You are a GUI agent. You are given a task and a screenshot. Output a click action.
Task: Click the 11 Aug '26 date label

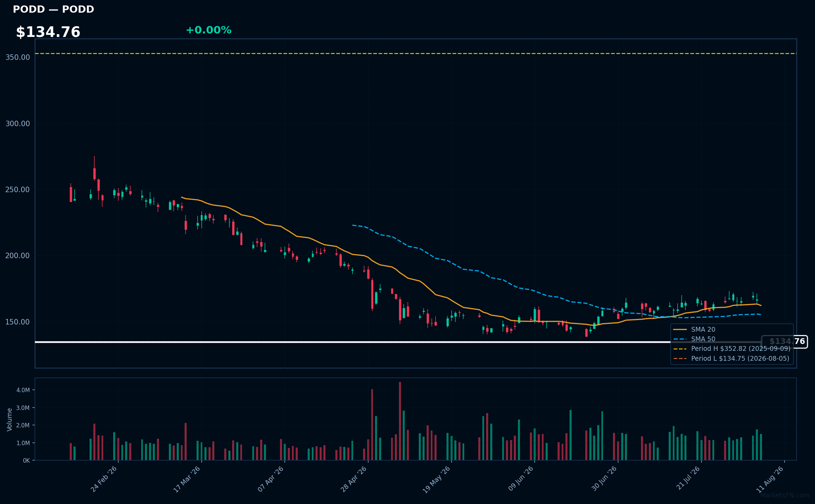point(770,479)
